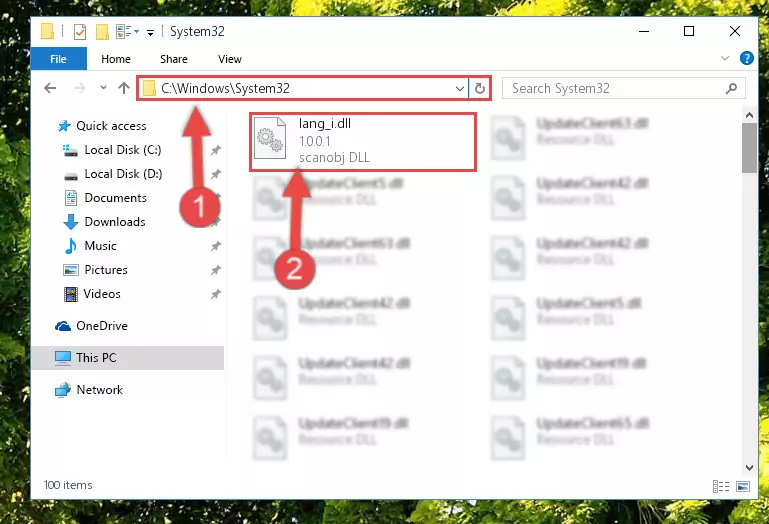769x524 pixels.
Task: Click the lang_i.dll gear file icon
Action: tap(270, 138)
